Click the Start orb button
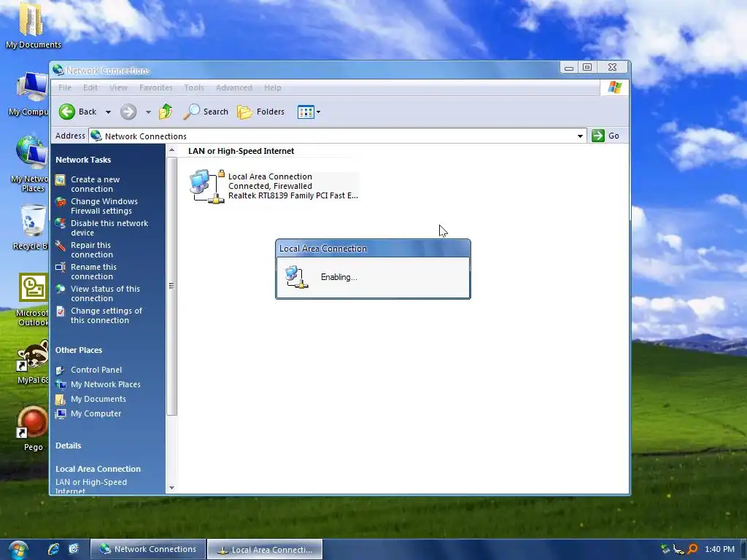This screenshot has width=747, height=560. 18,550
